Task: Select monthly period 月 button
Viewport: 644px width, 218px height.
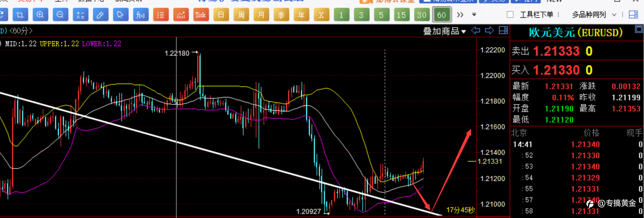Action: coord(261,15)
